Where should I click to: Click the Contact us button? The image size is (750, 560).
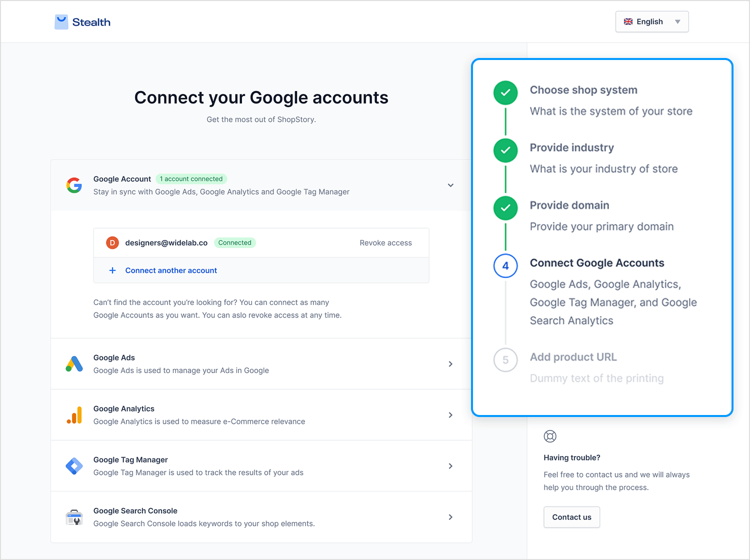click(x=571, y=517)
